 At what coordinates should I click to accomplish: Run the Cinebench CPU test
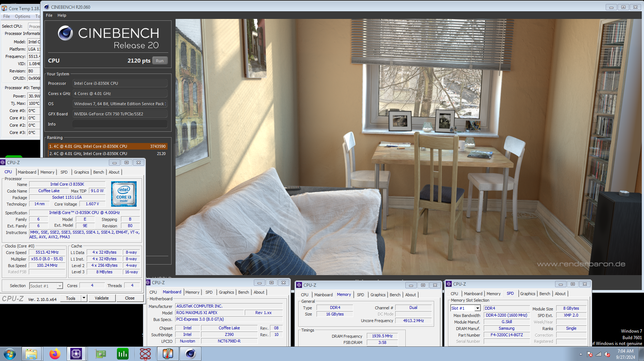(x=160, y=61)
